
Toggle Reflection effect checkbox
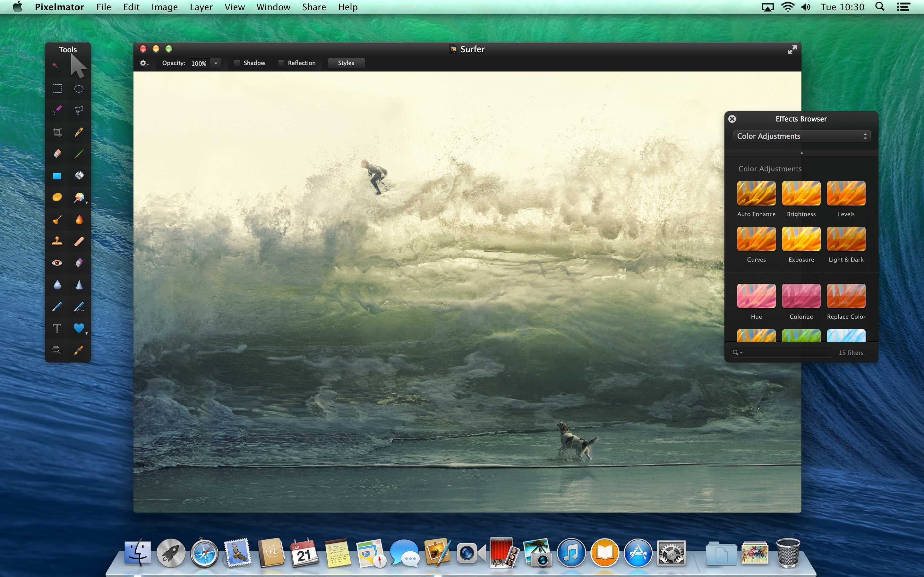pyautogui.click(x=280, y=63)
